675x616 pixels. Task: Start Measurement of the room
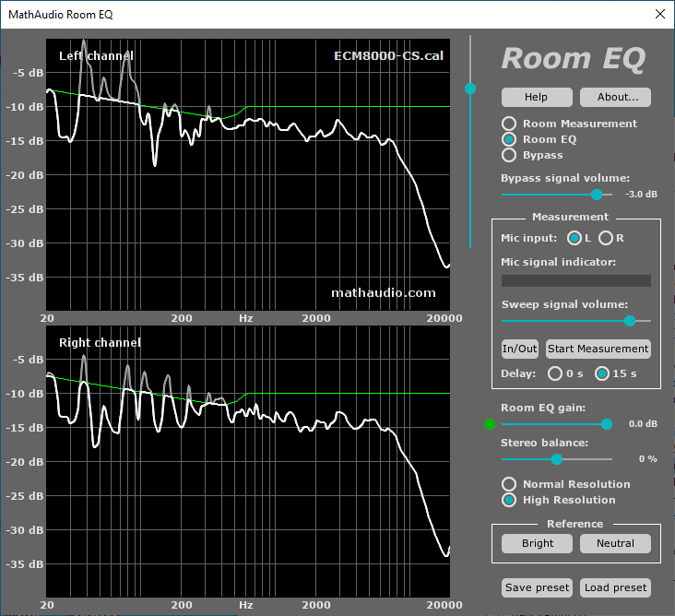598,349
